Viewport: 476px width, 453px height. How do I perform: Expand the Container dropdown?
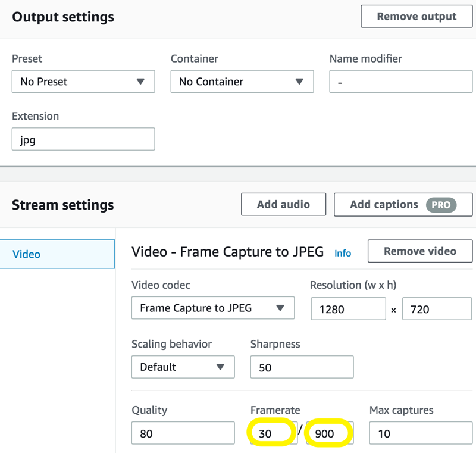coord(242,82)
